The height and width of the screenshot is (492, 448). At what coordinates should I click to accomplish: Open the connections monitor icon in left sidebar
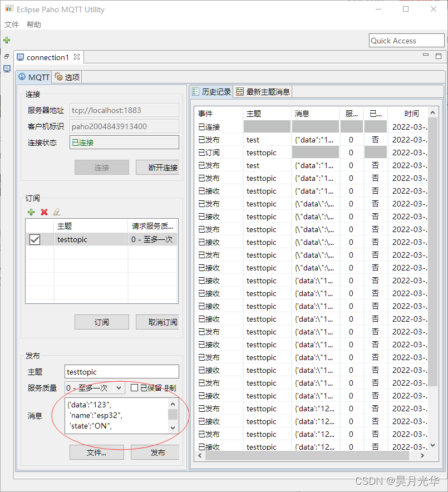7,68
